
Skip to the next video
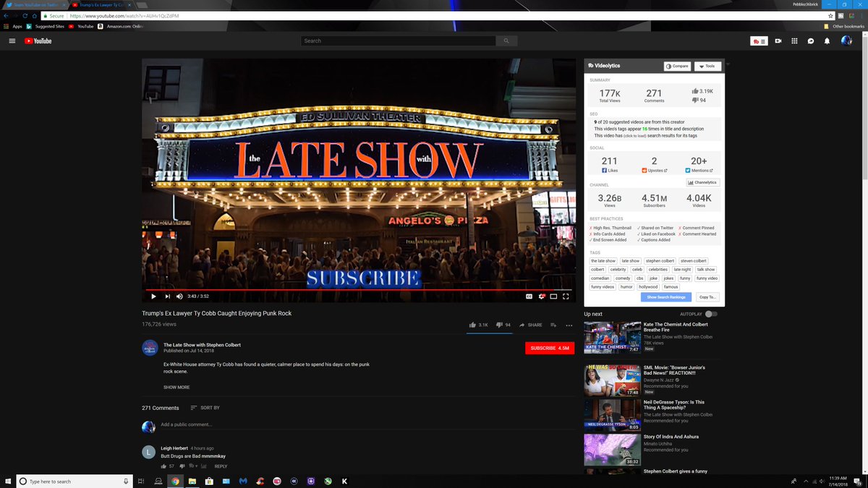tap(167, 296)
